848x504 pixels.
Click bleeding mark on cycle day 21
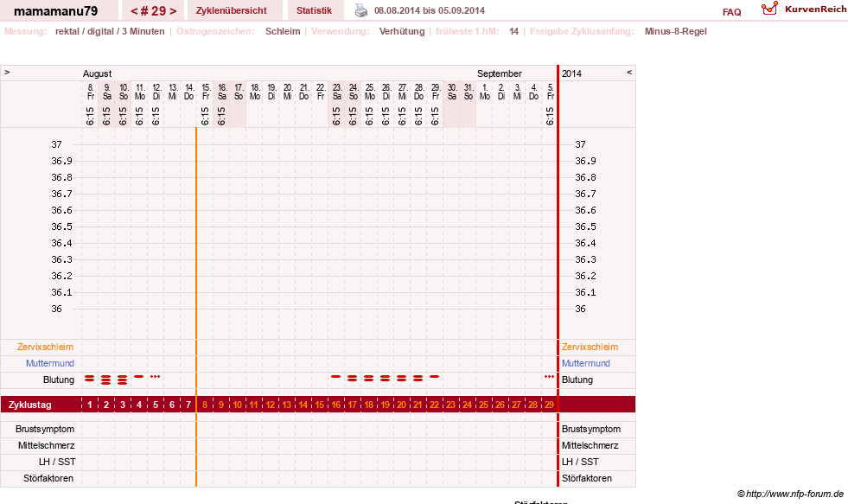418,379
